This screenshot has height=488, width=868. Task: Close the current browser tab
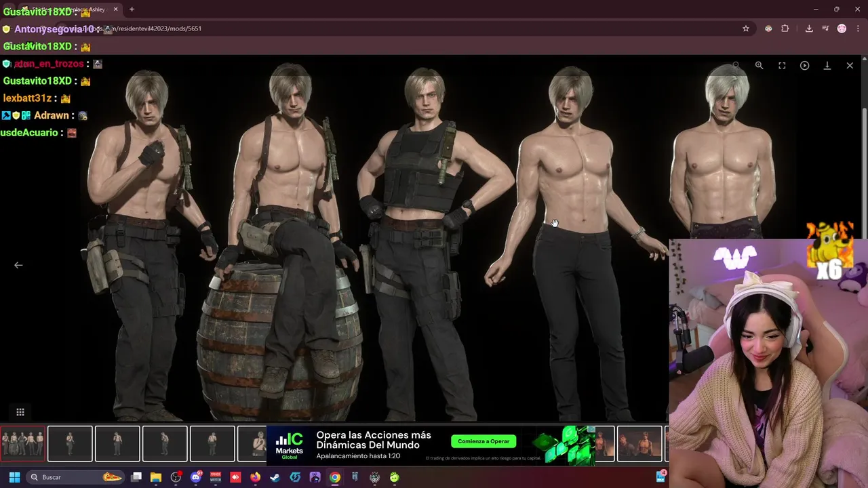tap(115, 9)
